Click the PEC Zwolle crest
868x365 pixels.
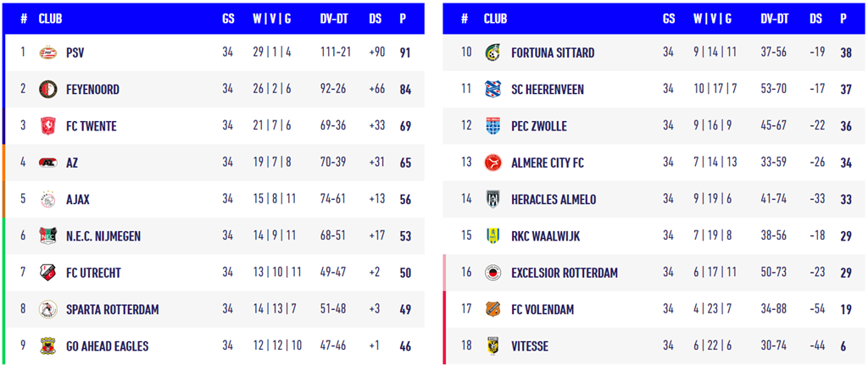point(492,126)
